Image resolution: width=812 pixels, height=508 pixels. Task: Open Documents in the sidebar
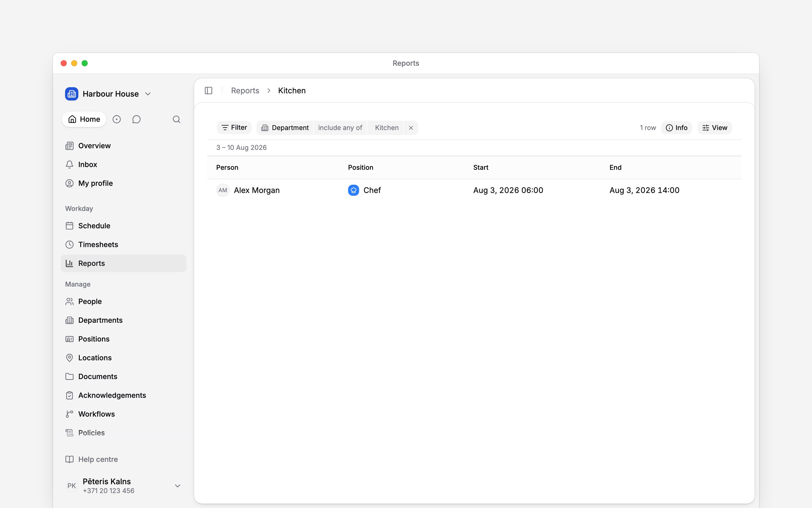coord(123,377)
